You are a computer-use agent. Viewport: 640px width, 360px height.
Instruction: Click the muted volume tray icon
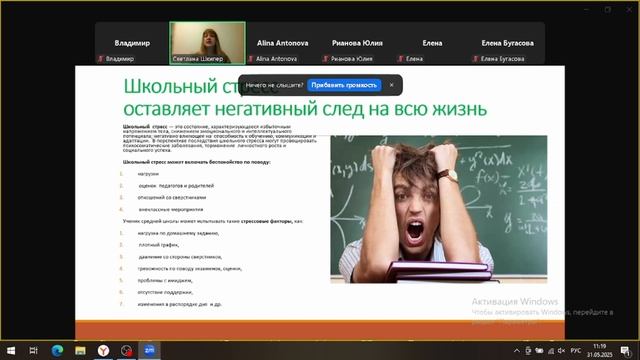point(562,351)
